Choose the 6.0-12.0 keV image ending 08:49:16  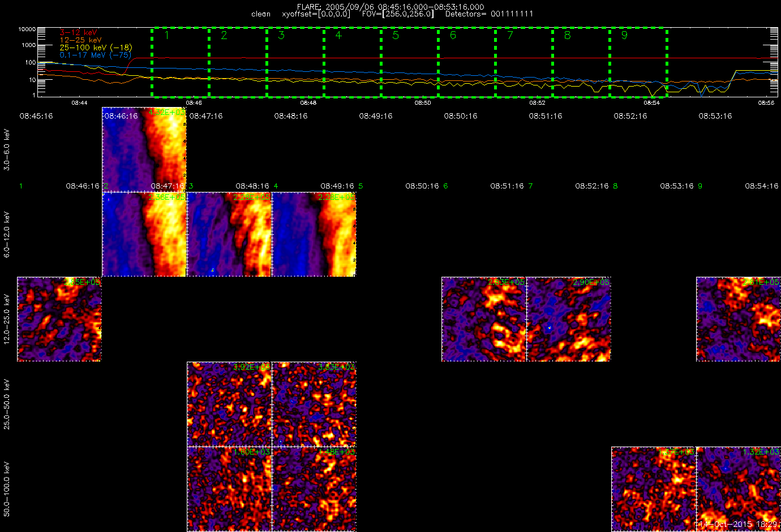(314, 234)
